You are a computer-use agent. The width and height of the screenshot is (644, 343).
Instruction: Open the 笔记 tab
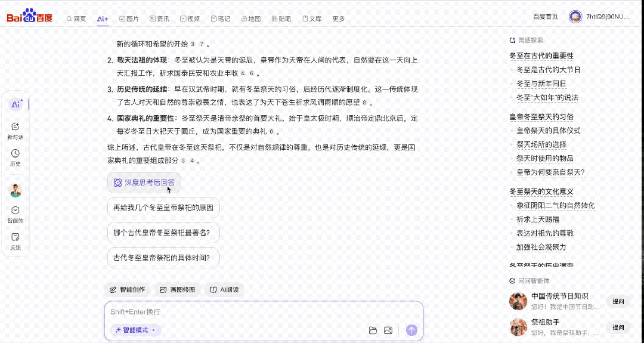pos(221,19)
